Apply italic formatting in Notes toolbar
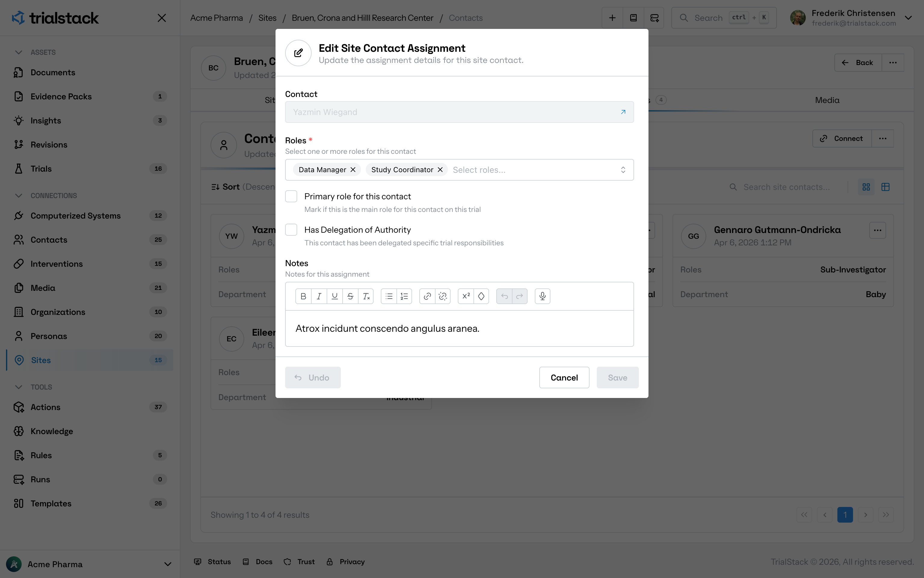 [319, 296]
